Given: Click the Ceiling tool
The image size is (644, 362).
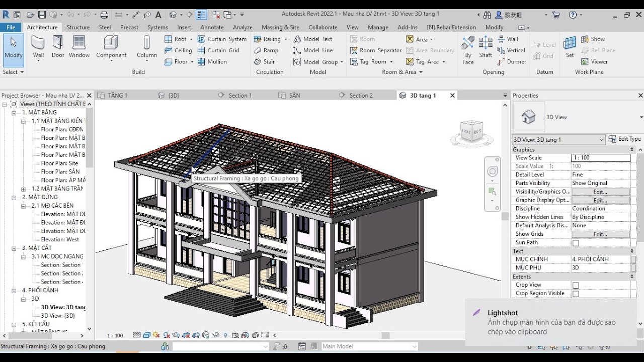Looking at the screenshot, I should (178, 50).
